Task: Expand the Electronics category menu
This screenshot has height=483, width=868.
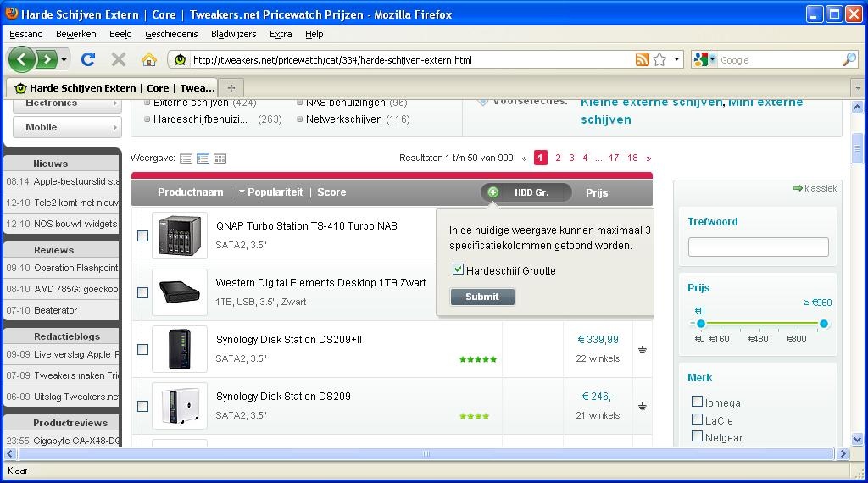Action: pyautogui.click(x=67, y=103)
